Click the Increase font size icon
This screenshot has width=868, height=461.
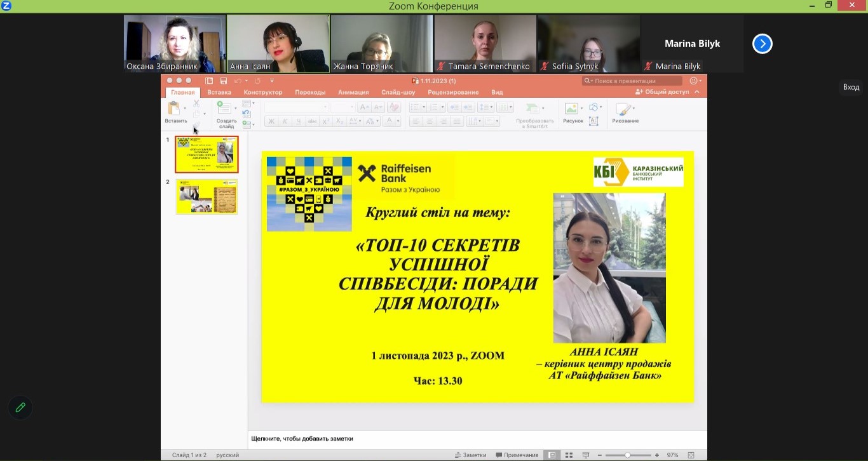(x=364, y=107)
